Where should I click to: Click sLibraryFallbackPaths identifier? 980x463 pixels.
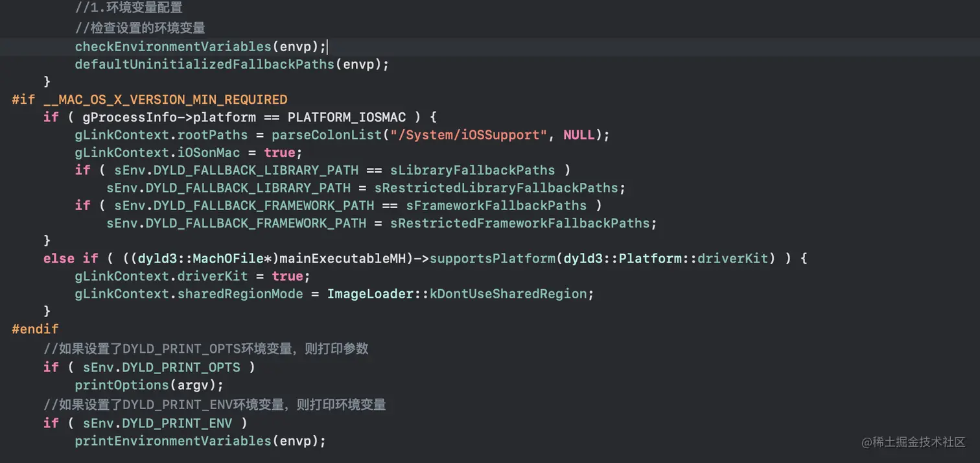click(x=472, y=170)
